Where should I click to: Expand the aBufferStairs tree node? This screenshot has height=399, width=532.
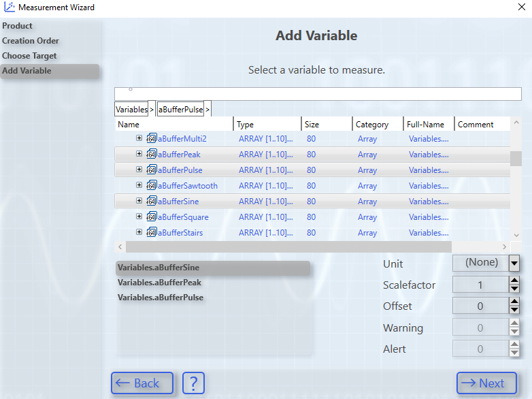[x=139, y=232]
